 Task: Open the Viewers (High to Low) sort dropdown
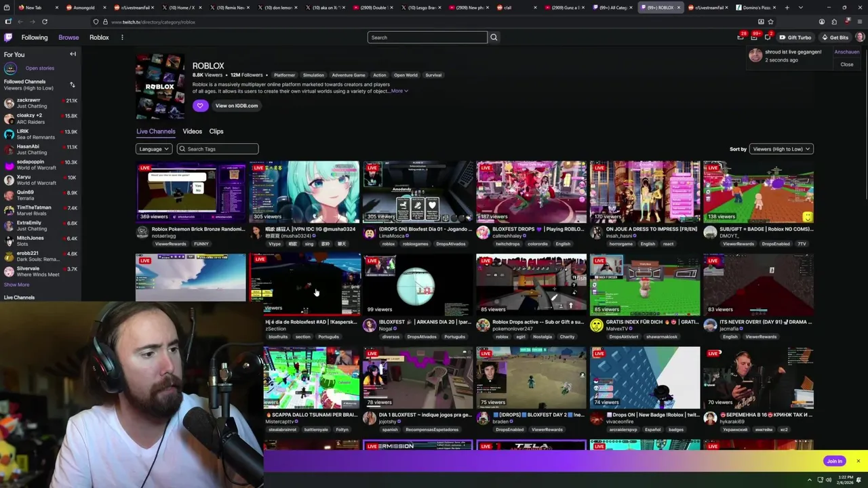[781, 149]
